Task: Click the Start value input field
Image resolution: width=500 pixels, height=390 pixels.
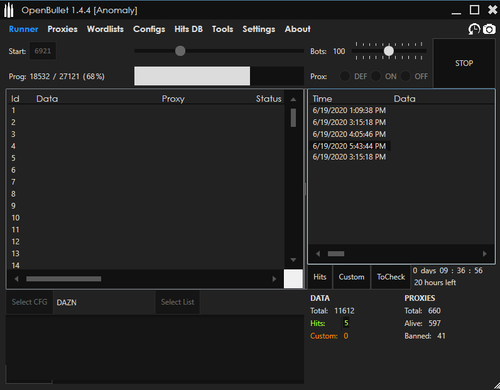Action: pyautogui.click(x=43, y=51)
